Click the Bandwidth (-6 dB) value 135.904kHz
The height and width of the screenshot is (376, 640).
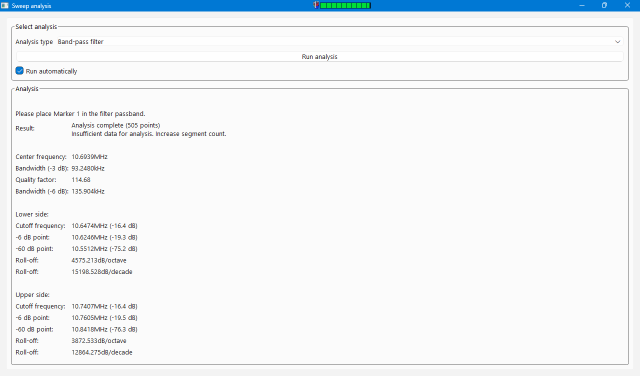(x=88, y=191)
